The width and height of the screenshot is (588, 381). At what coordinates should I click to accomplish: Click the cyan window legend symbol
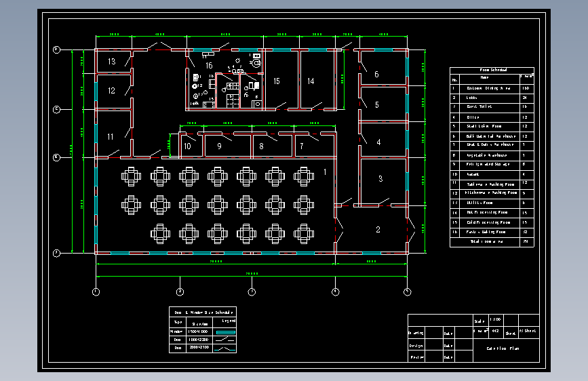click(226, 332)
